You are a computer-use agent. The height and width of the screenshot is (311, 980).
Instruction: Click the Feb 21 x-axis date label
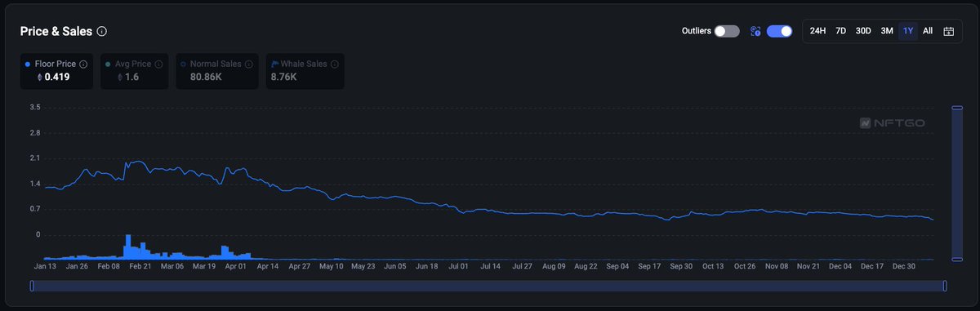tap(140, 266)
